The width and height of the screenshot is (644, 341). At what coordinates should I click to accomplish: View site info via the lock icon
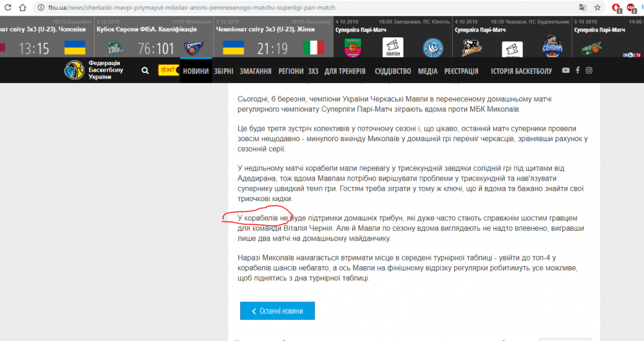point(41,8)
